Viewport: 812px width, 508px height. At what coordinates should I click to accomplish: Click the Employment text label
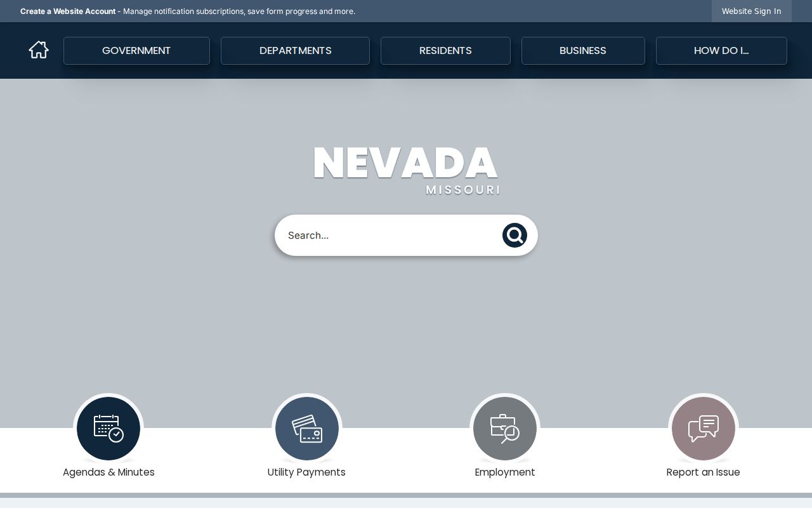505,472
